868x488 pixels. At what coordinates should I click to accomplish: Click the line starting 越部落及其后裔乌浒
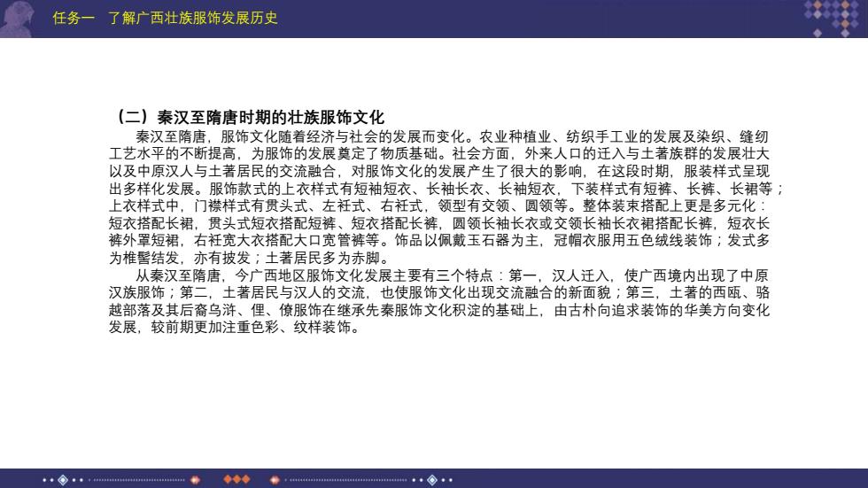tap(439, 310)
